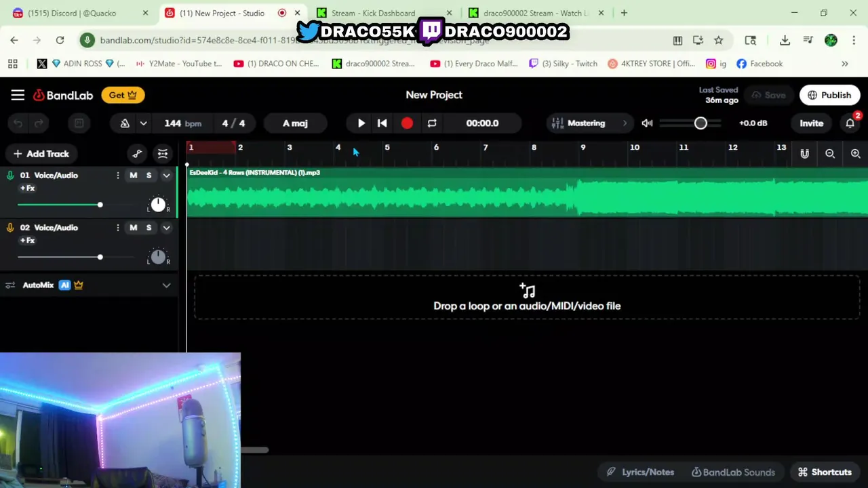Open the Facebook bookmark
Screen dimensions: 868x488
[x=759, y=64]
